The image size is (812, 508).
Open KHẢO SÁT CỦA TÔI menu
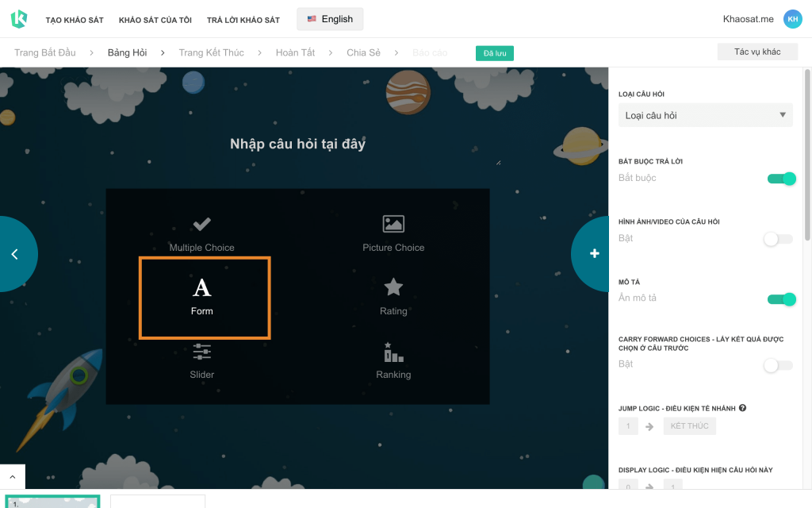(155, 20)
